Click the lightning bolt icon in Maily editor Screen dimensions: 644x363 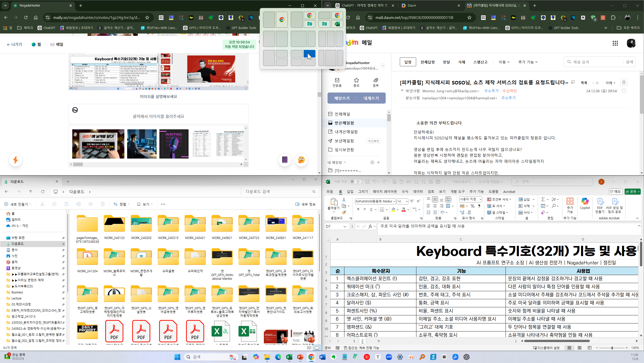[x=16, y=160]
